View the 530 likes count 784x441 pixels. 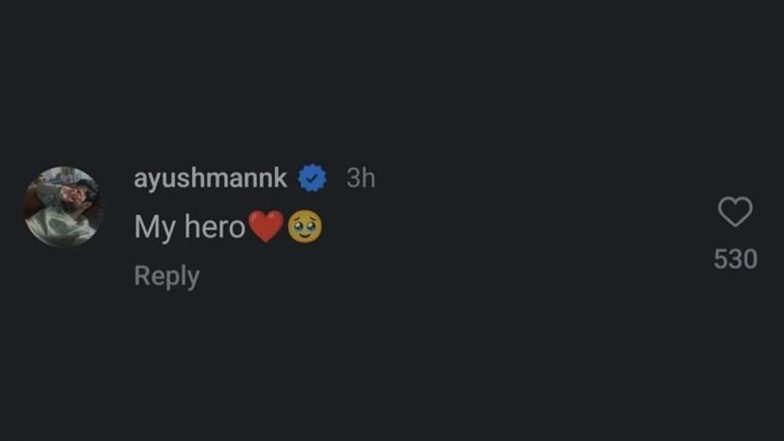pyautogui.click(x=735, y=260)
